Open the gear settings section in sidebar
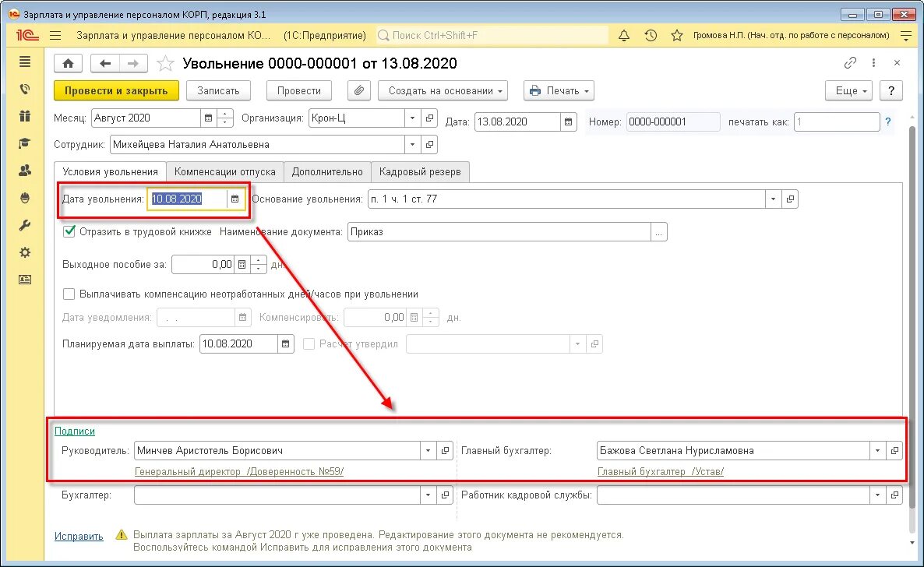The image size is (924, 567). coord(25,252)
